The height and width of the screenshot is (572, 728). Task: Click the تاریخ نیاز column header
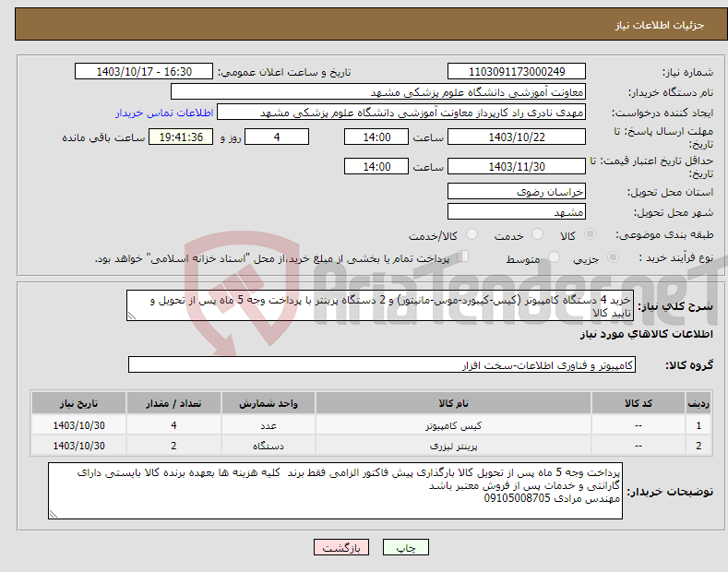point(79,403)
